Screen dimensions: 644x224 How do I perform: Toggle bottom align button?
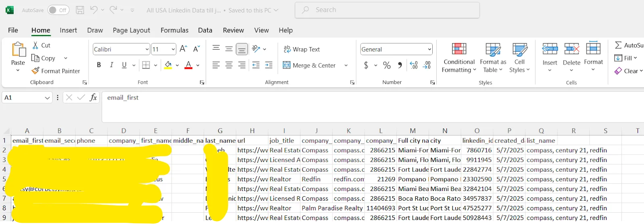pos(242,49)
